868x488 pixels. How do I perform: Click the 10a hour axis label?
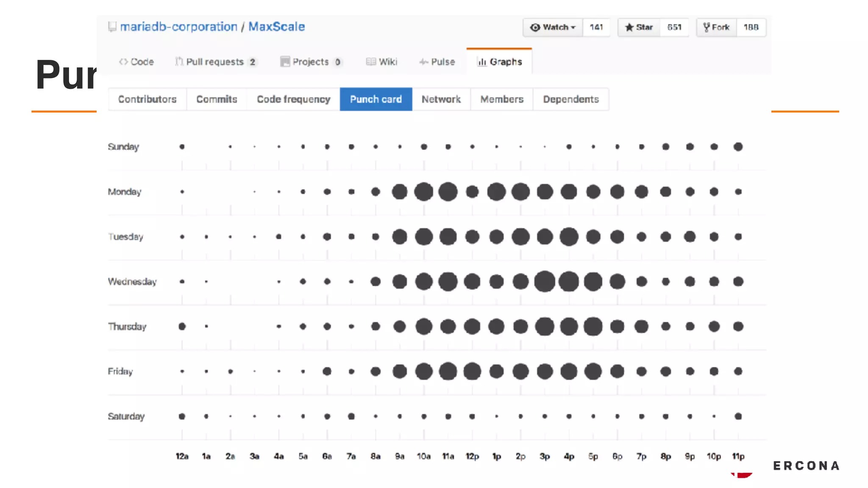424,456
